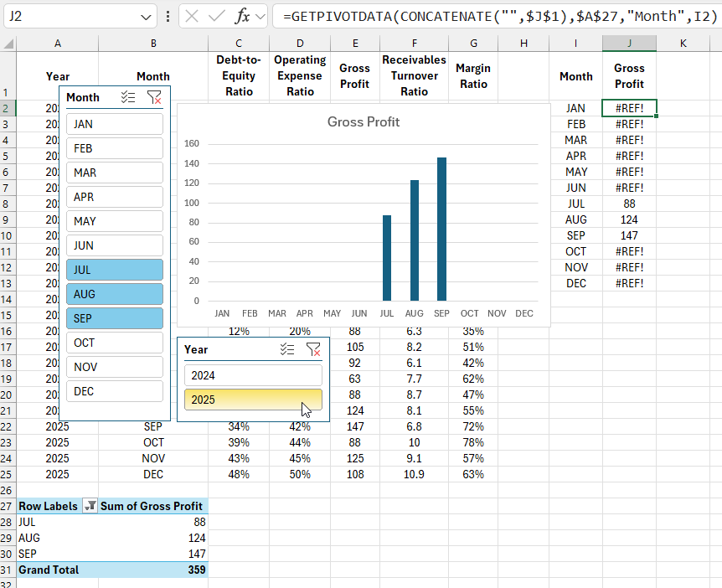
Task: Select the #REF! cell next to JAN
Action: point(629,108)
